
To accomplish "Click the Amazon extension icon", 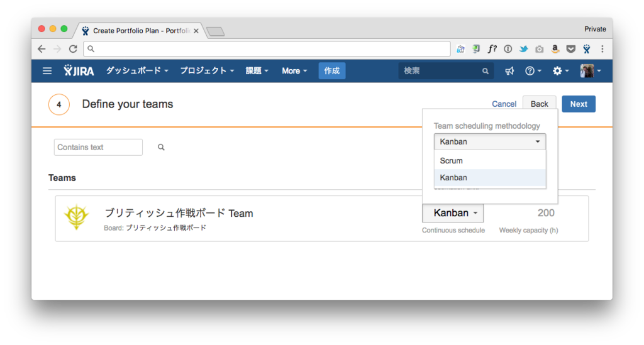I will click(x=555, y=49).
